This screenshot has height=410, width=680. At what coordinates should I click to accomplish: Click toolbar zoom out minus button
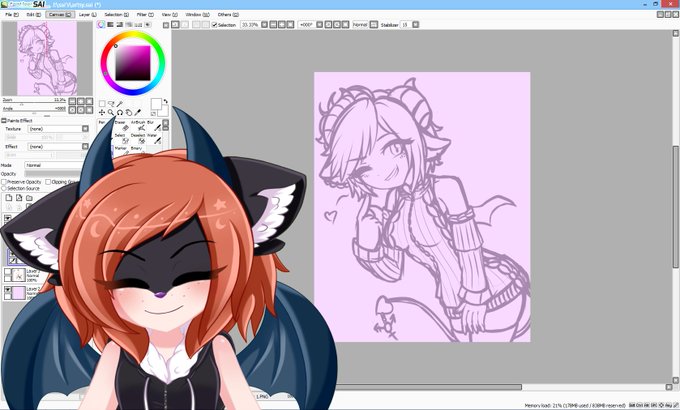tap(273, 25)
